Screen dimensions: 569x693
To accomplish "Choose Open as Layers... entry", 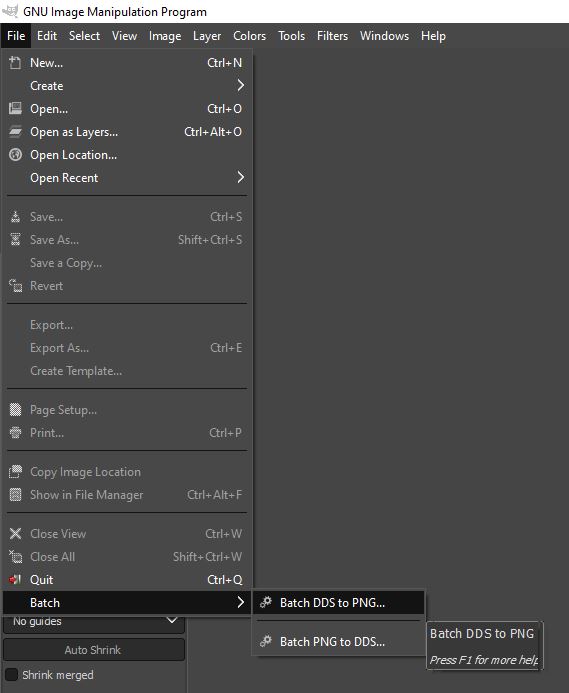I will (x=127, y=132).
